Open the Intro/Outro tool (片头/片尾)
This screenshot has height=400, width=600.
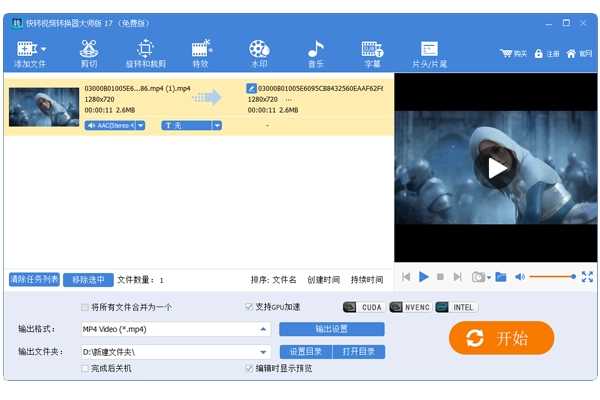(429, 54)
